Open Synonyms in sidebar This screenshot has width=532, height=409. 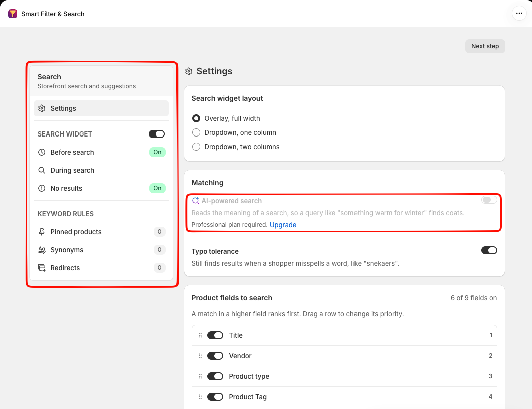pyautogui.click(x=101, y=250)
